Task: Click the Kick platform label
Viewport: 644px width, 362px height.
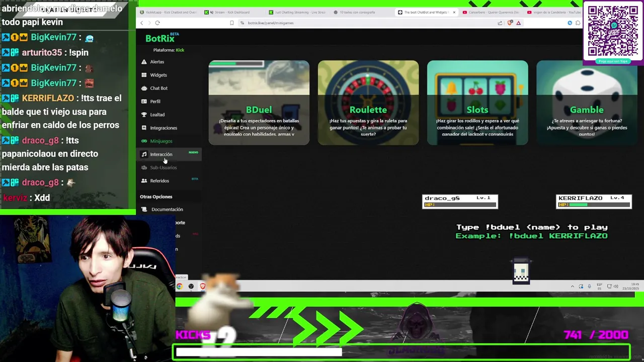Action: [x=180, y=50]
